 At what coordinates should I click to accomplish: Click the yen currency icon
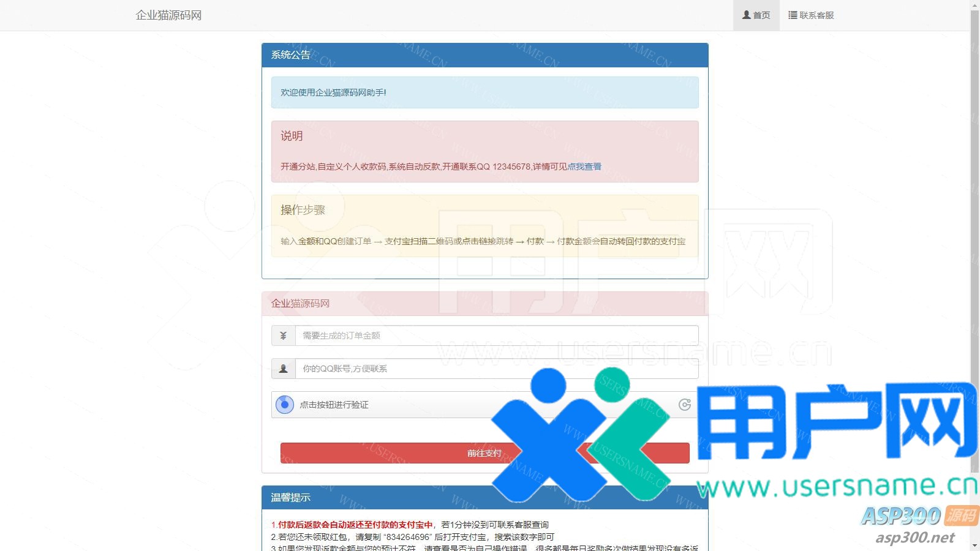pyautogui.click(x=283, y=335)
